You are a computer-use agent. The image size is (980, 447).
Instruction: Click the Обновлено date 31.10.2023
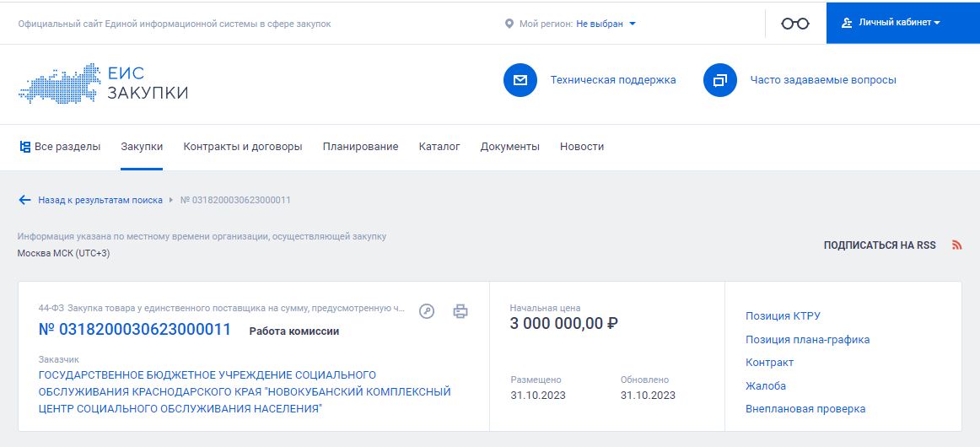point(648,395)
